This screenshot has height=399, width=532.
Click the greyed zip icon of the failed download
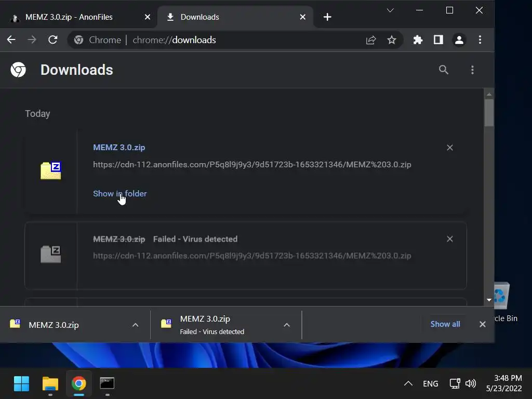pyautogui.click(x=51, y=255)
